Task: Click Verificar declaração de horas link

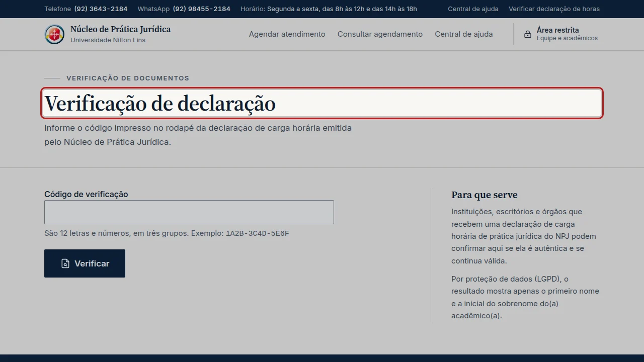Action: [x=554, y=9]
